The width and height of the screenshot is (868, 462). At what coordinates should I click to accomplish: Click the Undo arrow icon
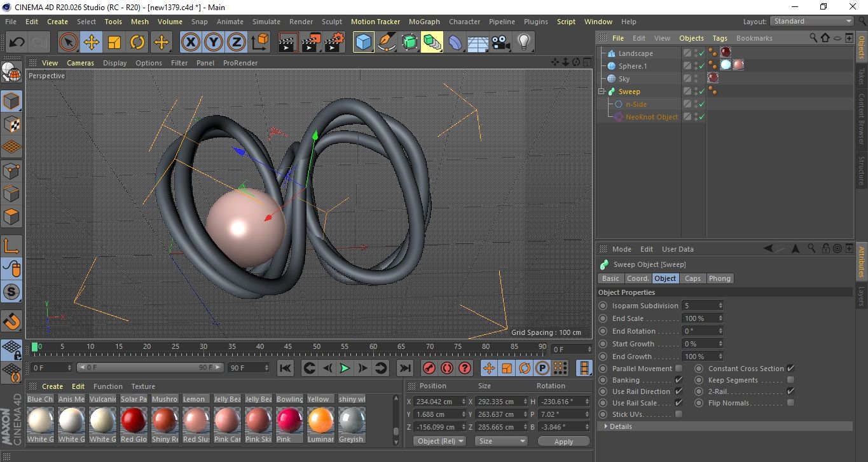[x=17, y=43]
